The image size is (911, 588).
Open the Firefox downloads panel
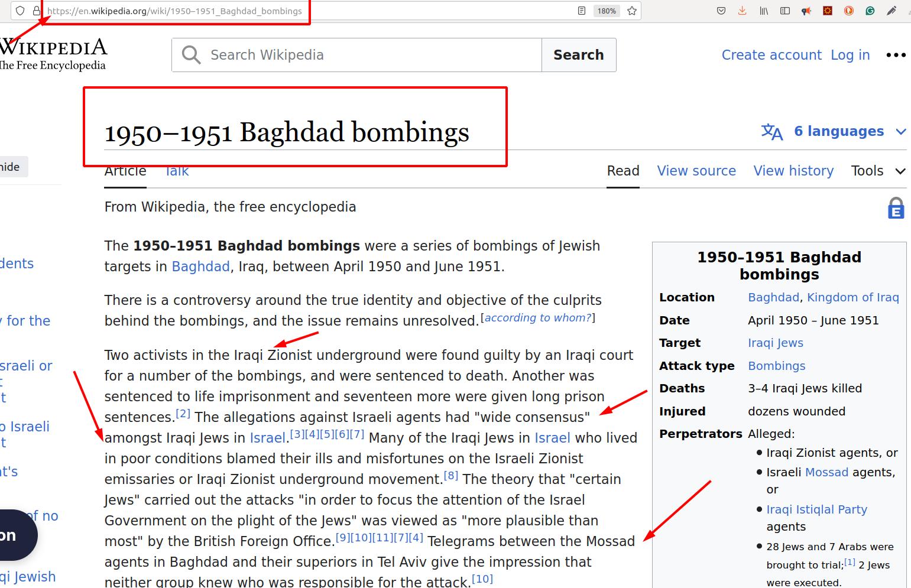[x=743, y=11]
